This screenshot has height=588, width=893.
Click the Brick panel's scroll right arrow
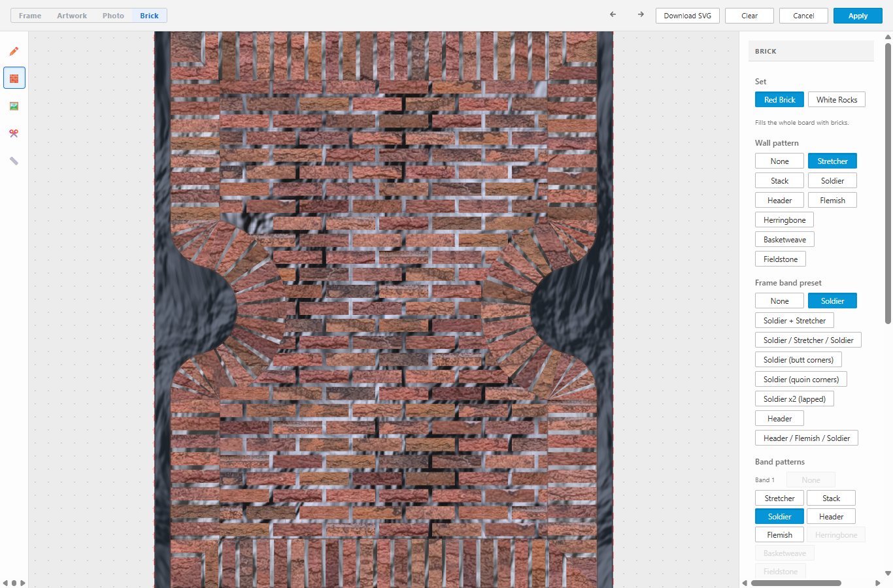878,583
